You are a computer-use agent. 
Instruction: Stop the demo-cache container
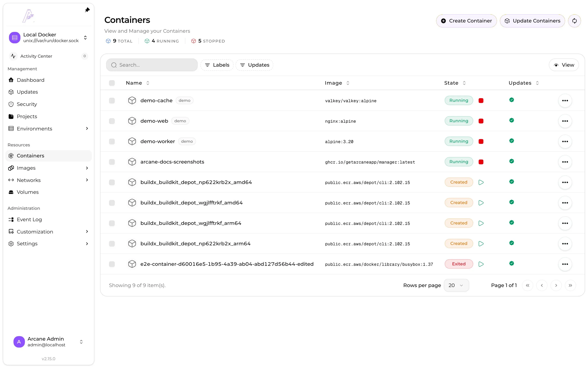coord(481,101)
